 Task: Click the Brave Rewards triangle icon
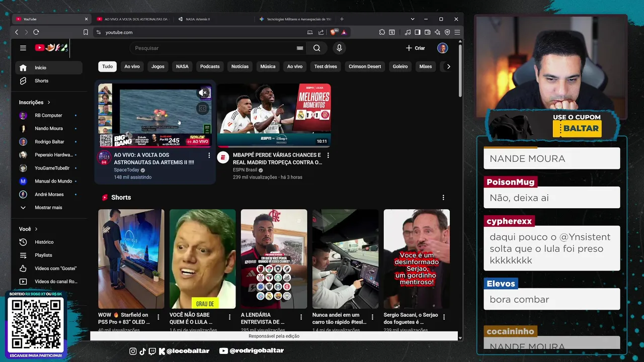(344, 32)
